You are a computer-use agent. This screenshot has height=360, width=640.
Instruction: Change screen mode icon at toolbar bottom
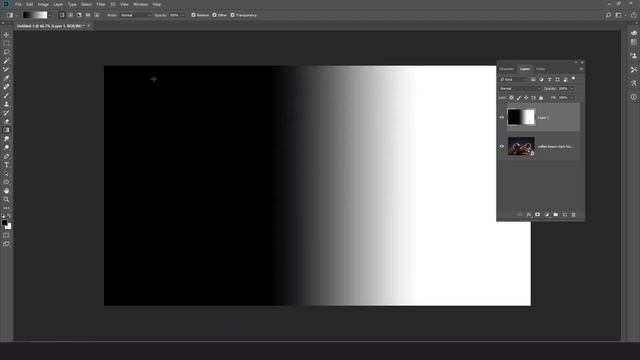(6, 244)
